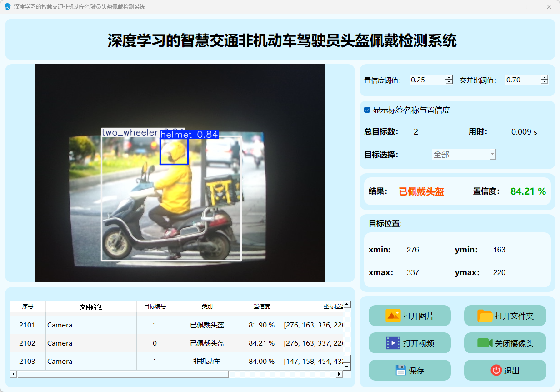Click the 类别 column header
The image size is (560, 392).
(207, 307)
